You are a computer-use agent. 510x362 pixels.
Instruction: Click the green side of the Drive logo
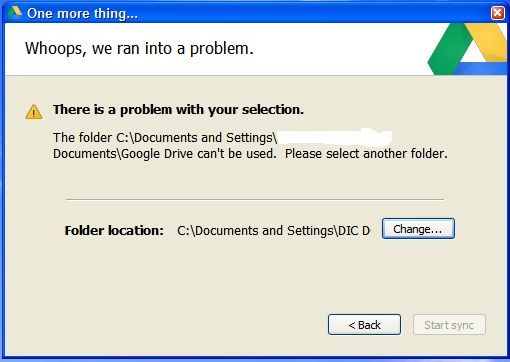pos(447,50)
